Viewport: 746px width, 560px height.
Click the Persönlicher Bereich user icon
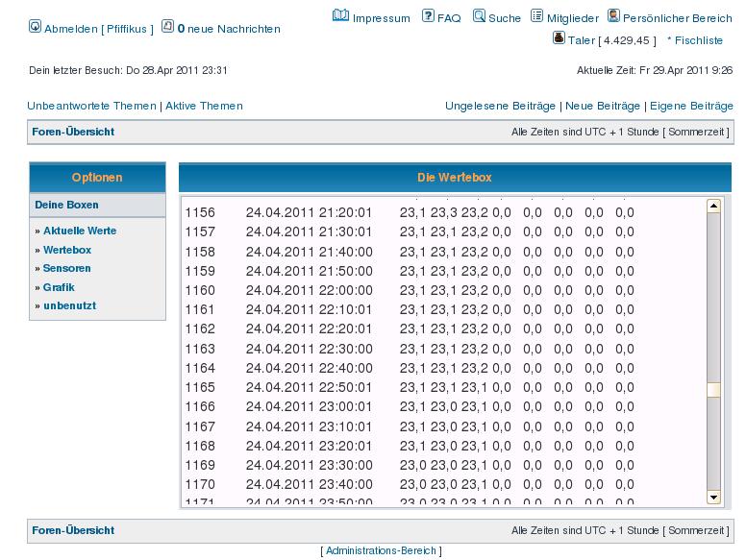613,16
